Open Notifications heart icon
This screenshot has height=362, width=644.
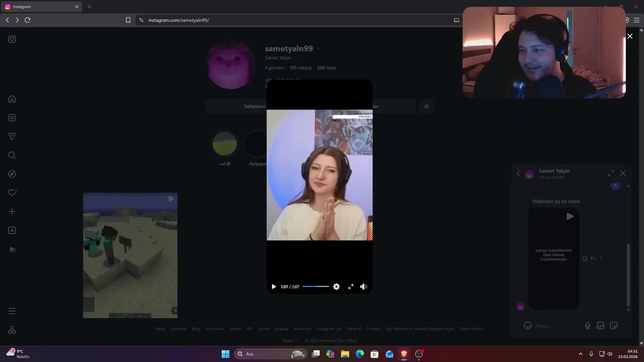[12, 193]
